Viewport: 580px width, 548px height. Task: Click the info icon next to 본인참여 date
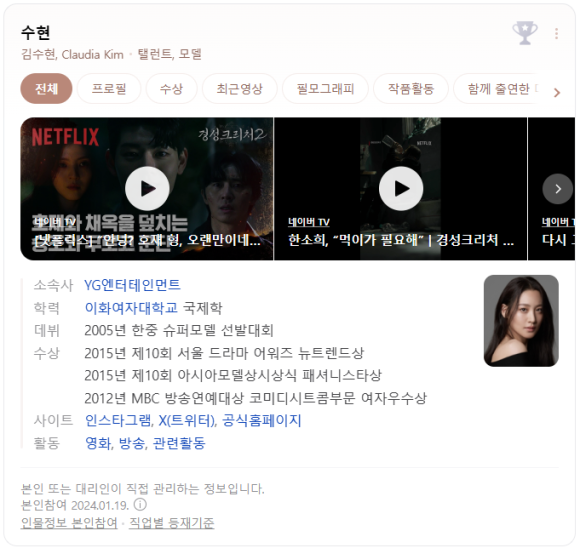pos(140,505)
